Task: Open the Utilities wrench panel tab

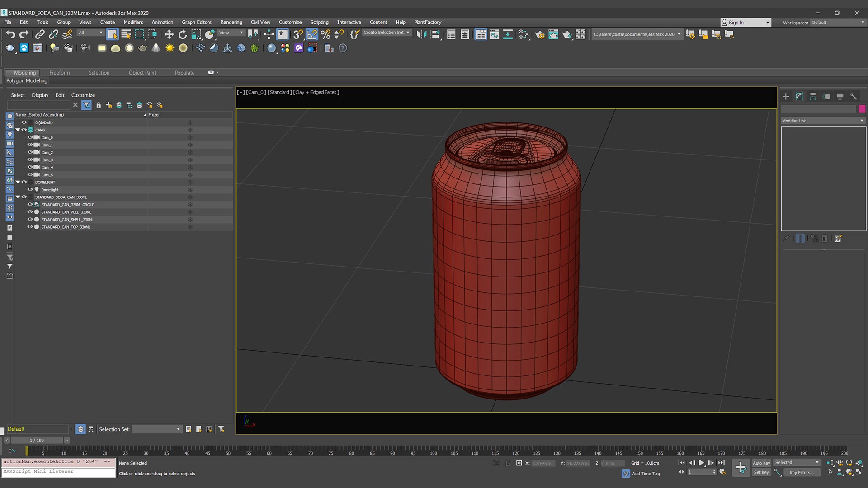Action: point(854,96)
